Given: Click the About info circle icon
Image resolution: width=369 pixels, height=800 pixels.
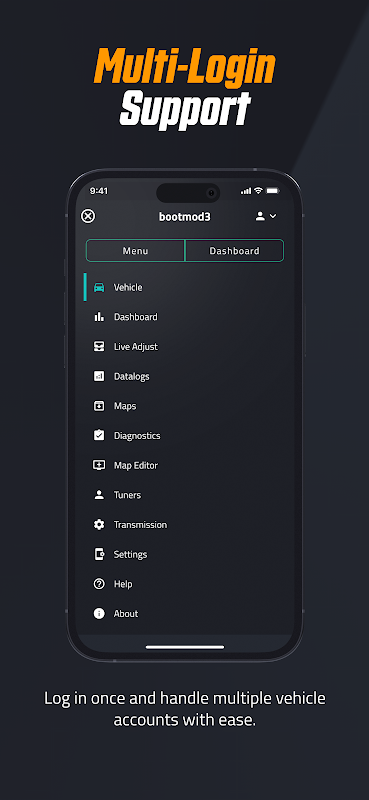Looking at the screenshot, I should pyautogui.click(x=99, y=613).
